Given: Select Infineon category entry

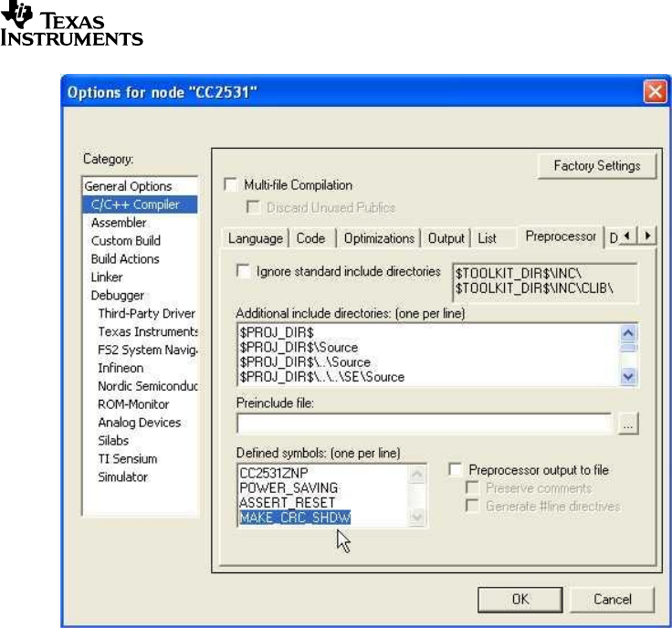Looking at the screenshot, I should click(x=121, y=368).
